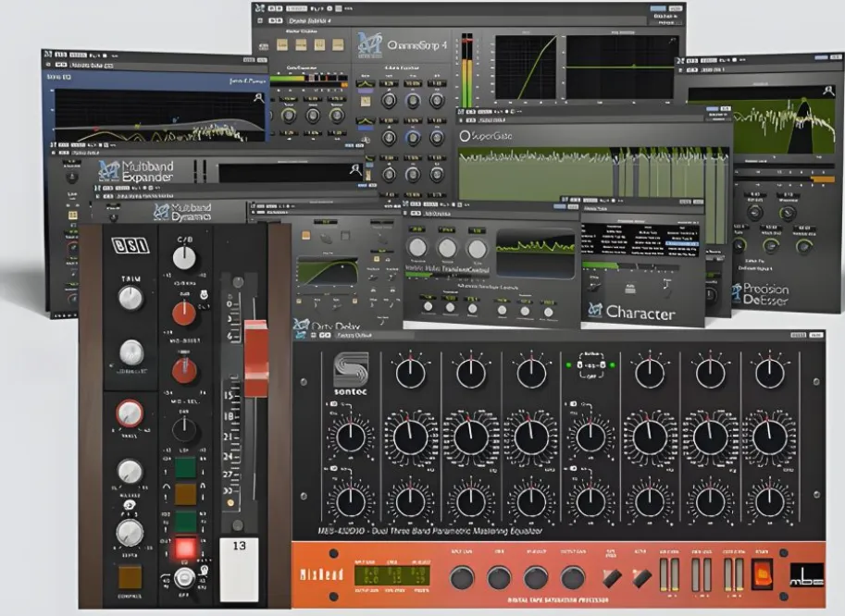Click the BSI logo on the channel strip

(x=130, y=245)
